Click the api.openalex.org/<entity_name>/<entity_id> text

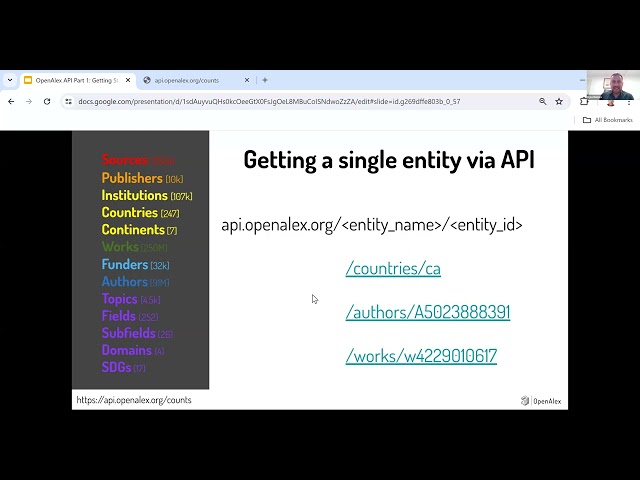click(372, 225)
